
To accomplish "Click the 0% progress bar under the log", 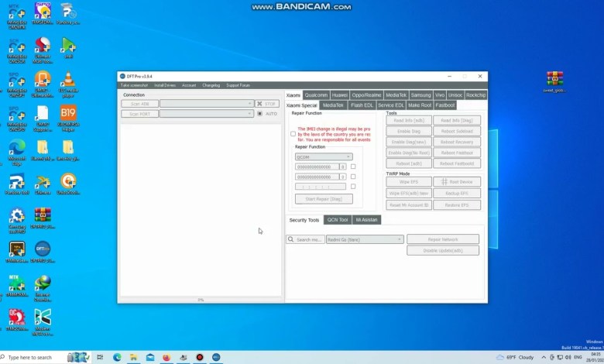I will [201, 300].
